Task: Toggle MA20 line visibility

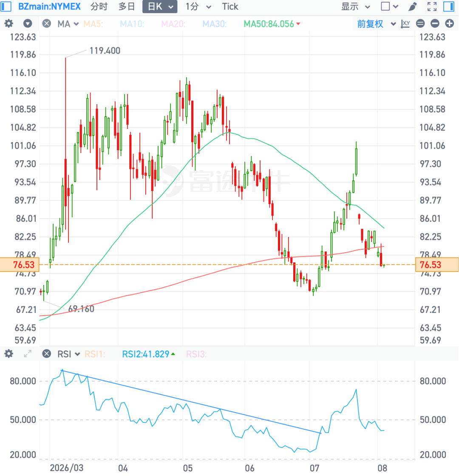Action: (173, 24)
